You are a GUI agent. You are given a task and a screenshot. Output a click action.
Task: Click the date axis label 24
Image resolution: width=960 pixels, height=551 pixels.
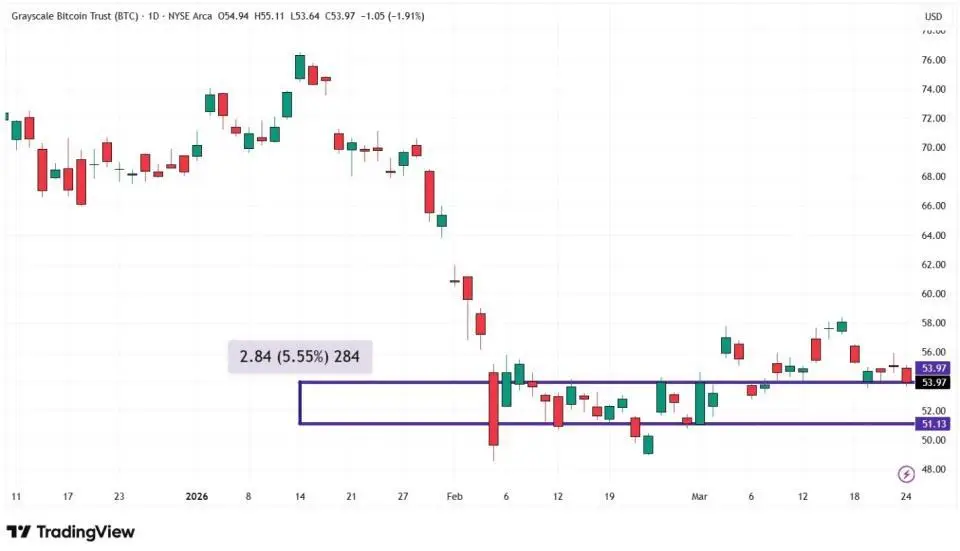[x=906, y=496]
